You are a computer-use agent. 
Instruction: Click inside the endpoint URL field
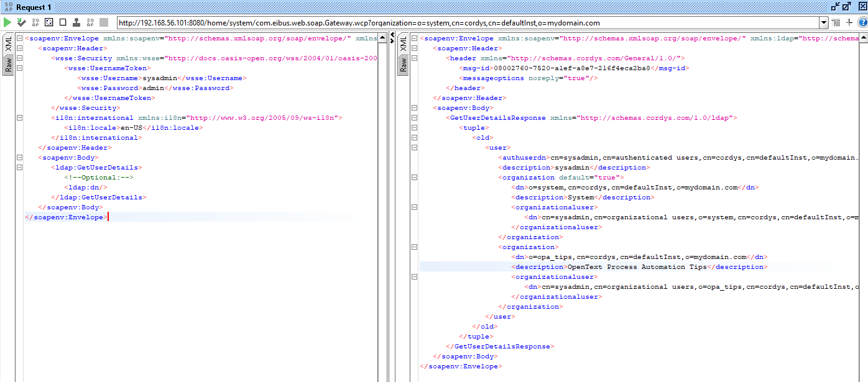click(435, 22)
